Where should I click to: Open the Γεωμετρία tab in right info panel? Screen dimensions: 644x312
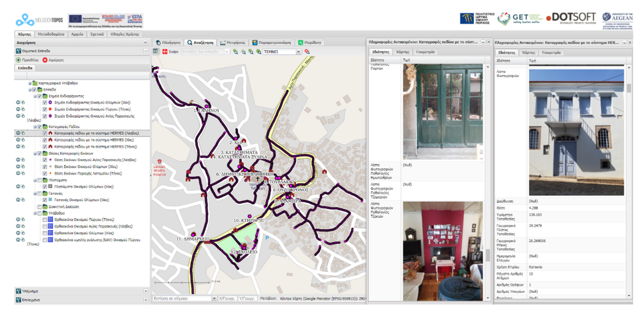(x=551, y=53)
